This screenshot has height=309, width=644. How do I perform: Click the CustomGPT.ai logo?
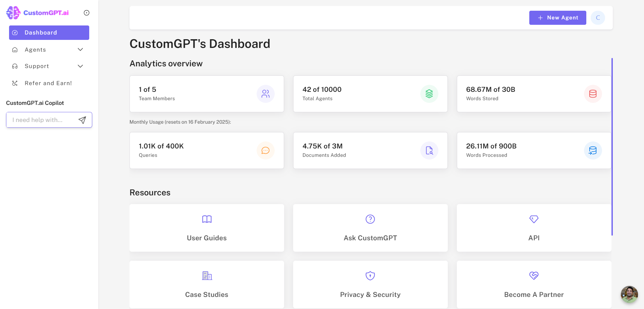click(x=37, y=13)
